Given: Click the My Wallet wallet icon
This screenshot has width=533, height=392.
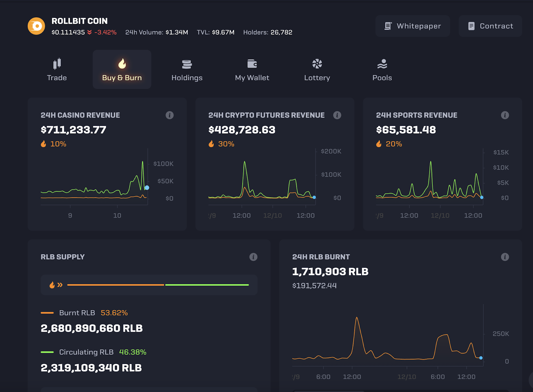Looking at the screenshot, I should coord(252,64).
